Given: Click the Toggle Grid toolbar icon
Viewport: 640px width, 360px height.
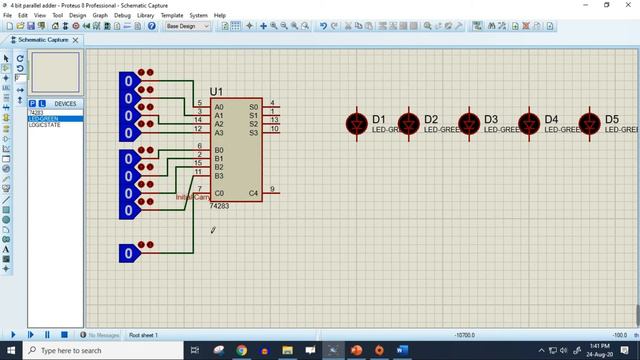Looking at the screenshot, I should click(236, 26).
